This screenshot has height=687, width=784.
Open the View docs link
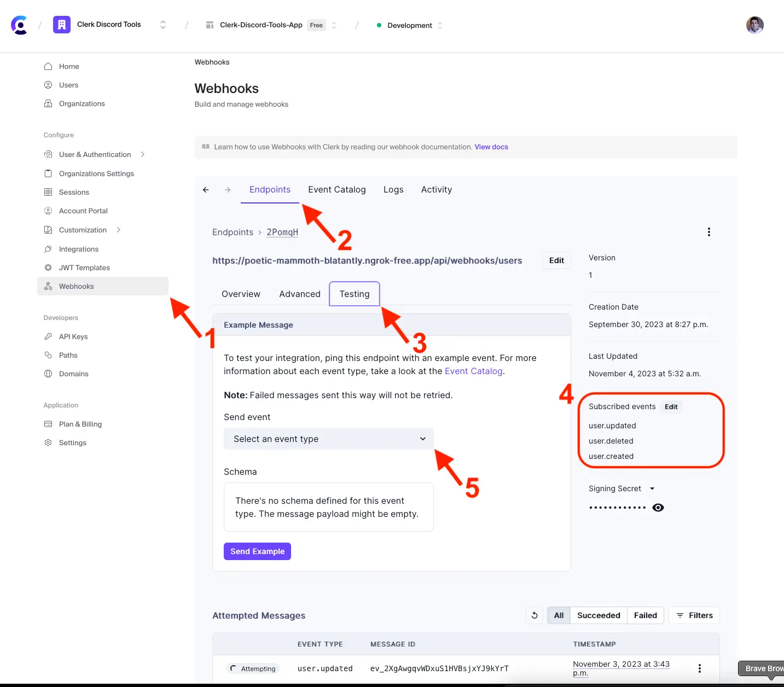(491, 147)
